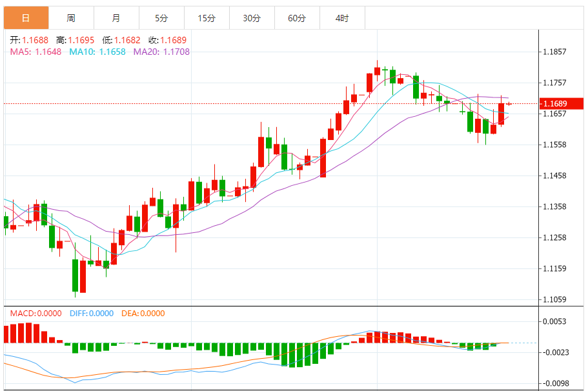Click the MACD:0.0000 indicator label
The width and height of the screenshot is (588, 391).
pos(35,314)
